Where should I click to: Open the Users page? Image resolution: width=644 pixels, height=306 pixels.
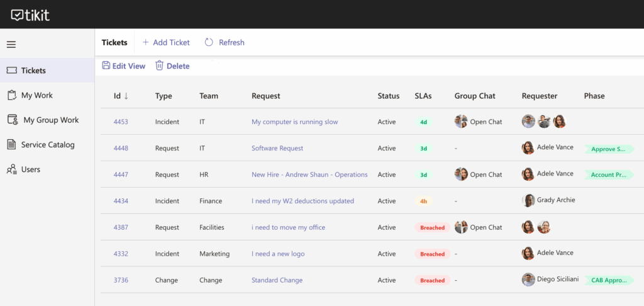pyautogui.click(x=30, y=169)
